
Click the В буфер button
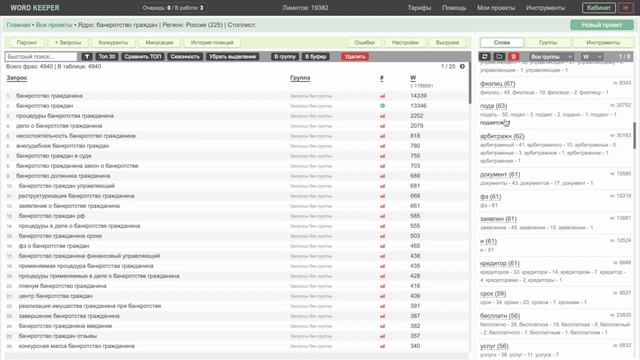tap(315, 57)
